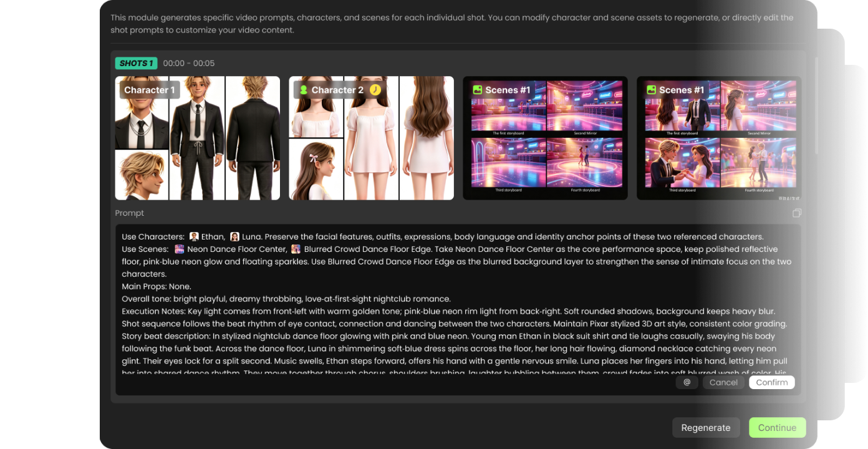Cancel the prompt edit
The height and width of the screenshot is (449, 868).
(723, 382)
